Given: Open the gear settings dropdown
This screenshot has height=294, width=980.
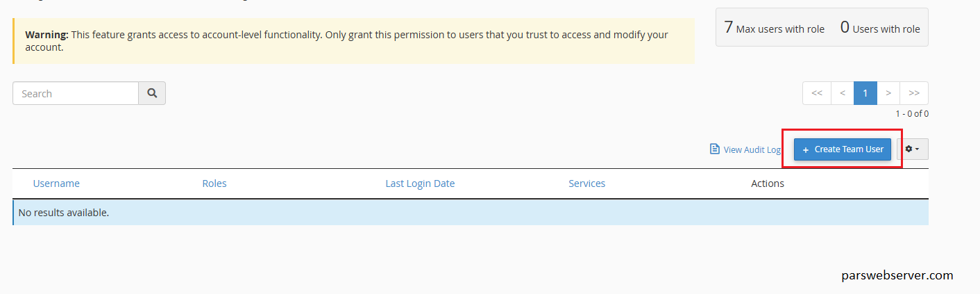Looking at the screenshot, I should [x=913, y=149].
